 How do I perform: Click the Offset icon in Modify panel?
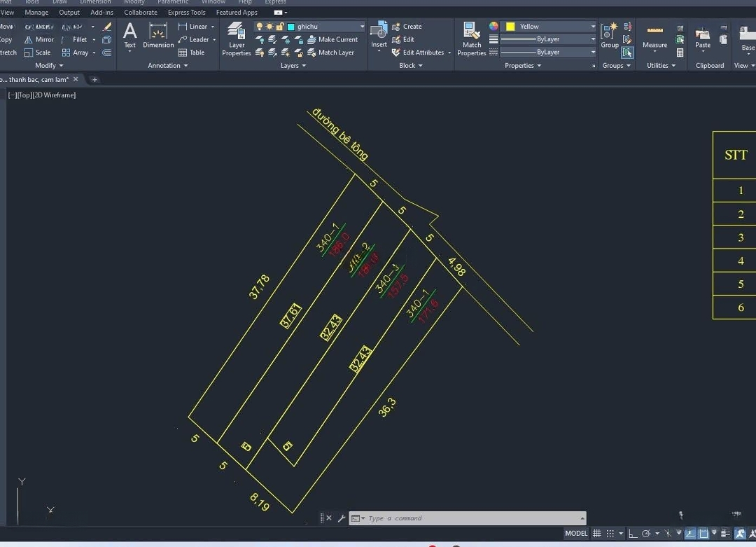click(107, 53)
